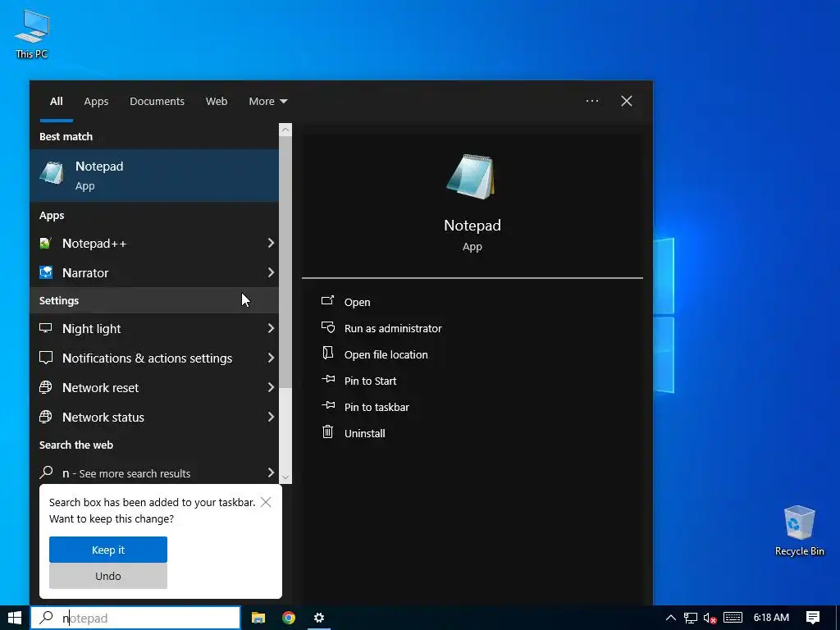Viewport: 840px width, 630px height.
Task: Click the results list scrollbar thumb
Action: click(x=285, y=262)
